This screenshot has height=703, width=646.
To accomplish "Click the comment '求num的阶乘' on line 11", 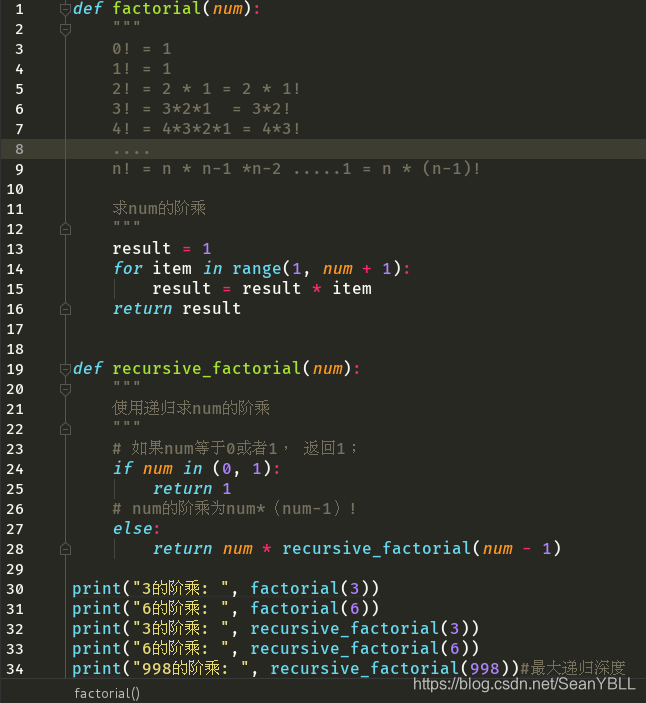I will pyautogui.click(x=159, y=208).
